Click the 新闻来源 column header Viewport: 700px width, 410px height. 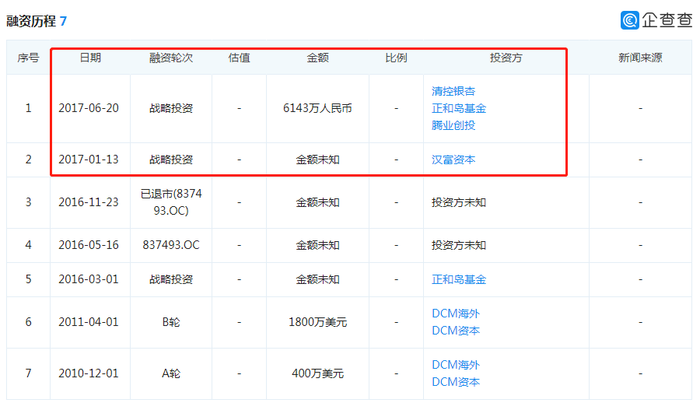(640, 58)
